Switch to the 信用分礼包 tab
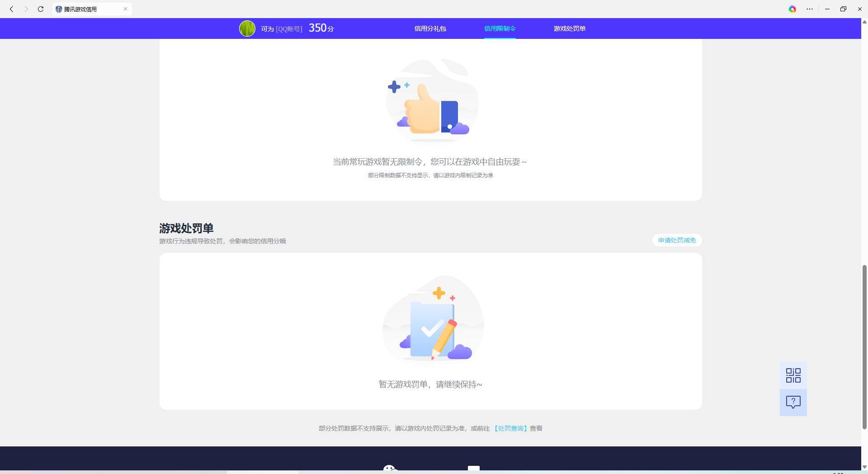 click(430, 28)
